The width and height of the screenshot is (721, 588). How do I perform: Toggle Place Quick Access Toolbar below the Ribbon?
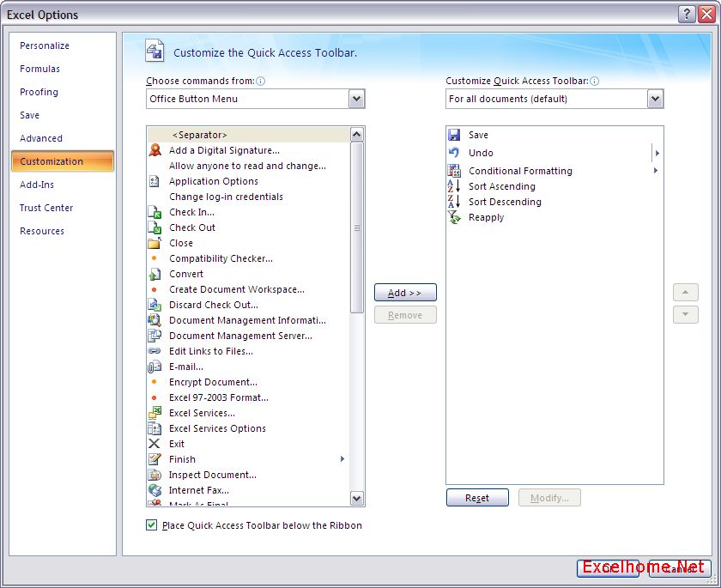[x=151, y=525]
